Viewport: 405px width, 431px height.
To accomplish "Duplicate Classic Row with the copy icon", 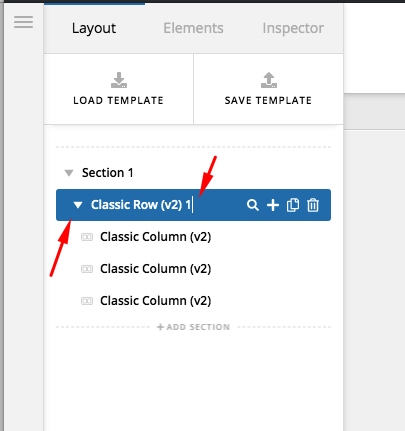I will tap(293, 205).
